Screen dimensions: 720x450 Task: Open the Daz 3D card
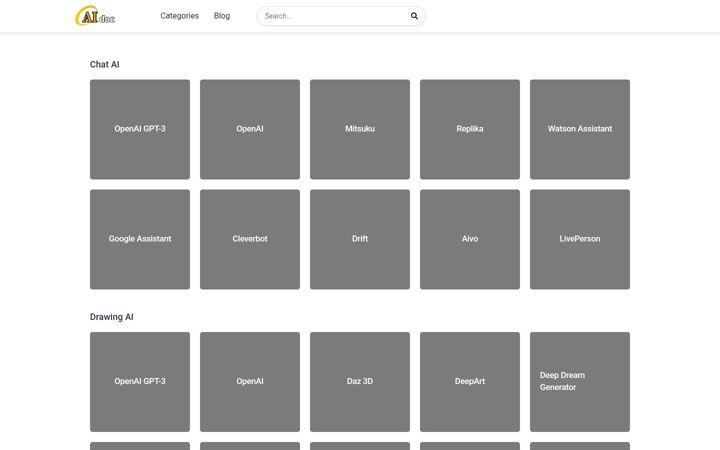[x=360, y=382]
